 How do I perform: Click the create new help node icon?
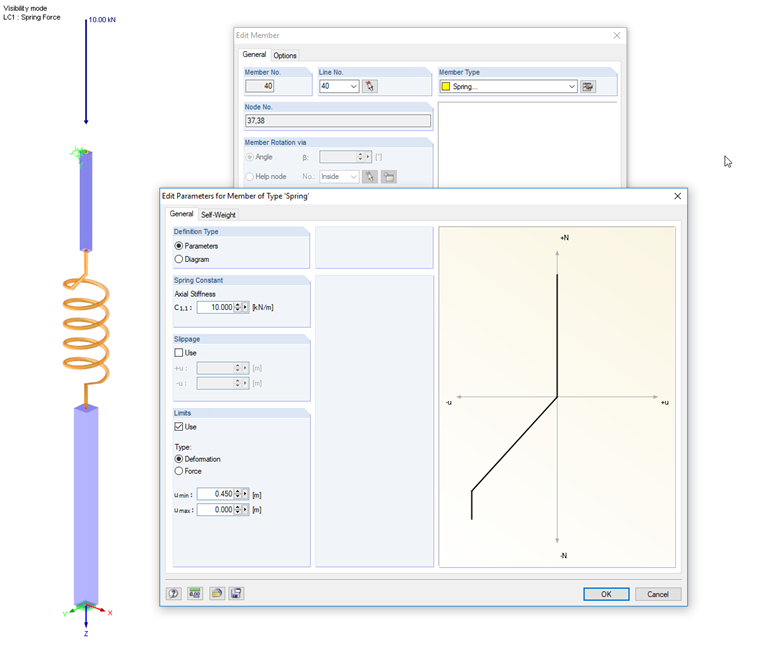click(389, 176)
